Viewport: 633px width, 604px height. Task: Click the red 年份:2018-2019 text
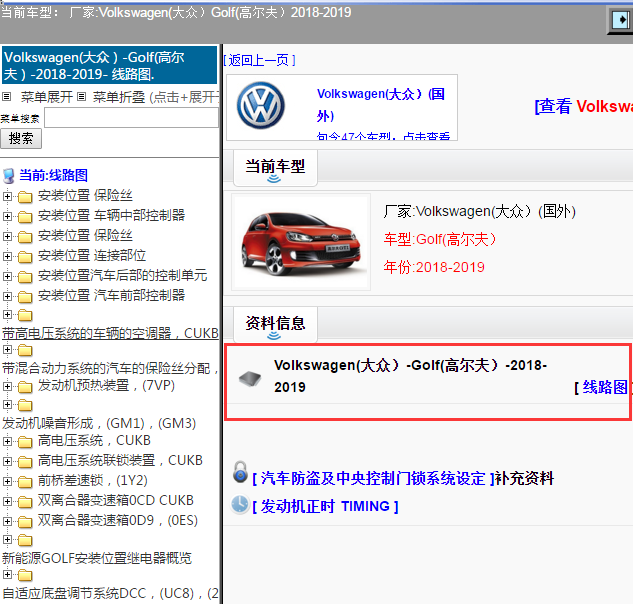coord(434,267)
